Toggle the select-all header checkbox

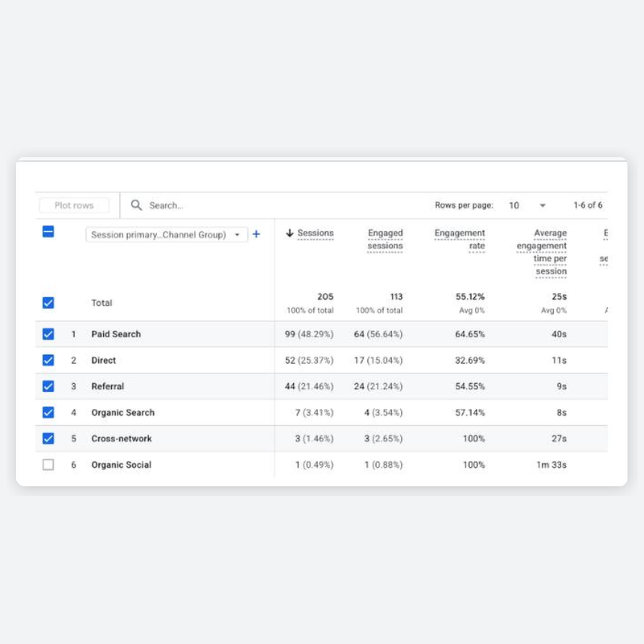(48, 232)
